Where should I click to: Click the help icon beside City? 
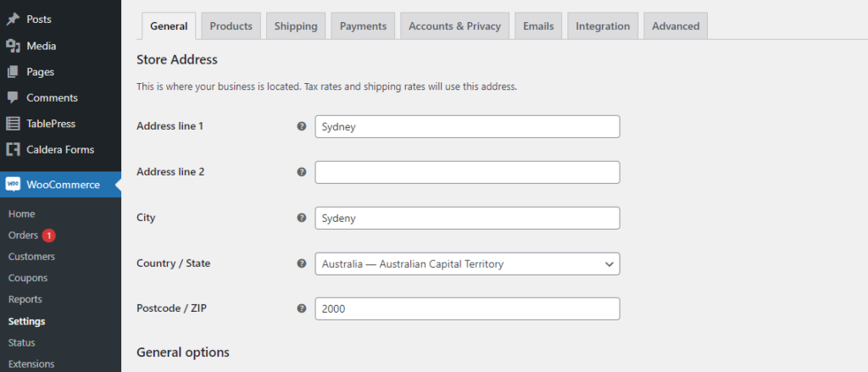[302, 218]
